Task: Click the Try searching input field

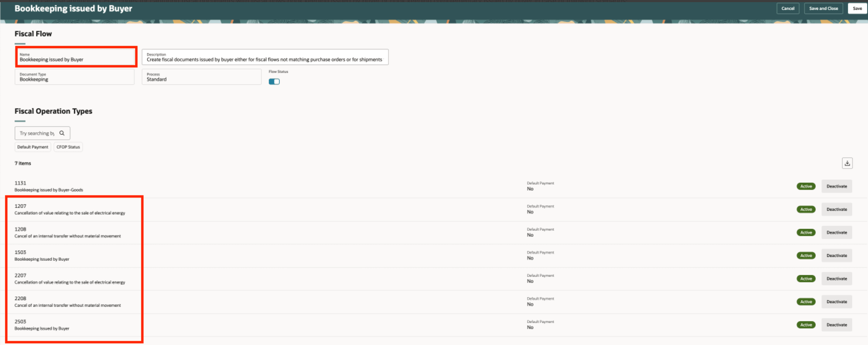Action: 37,133
